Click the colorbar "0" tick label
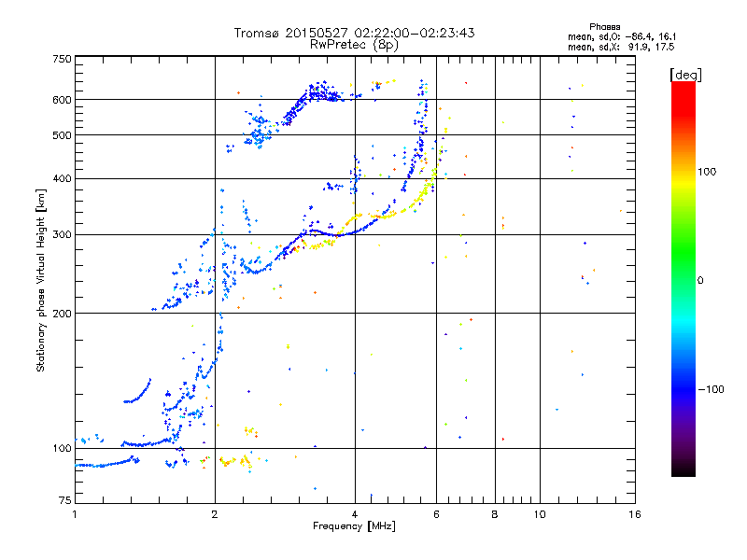Image resolution: width=747 pixels, height=560 pixels. (x=700, y=280)
